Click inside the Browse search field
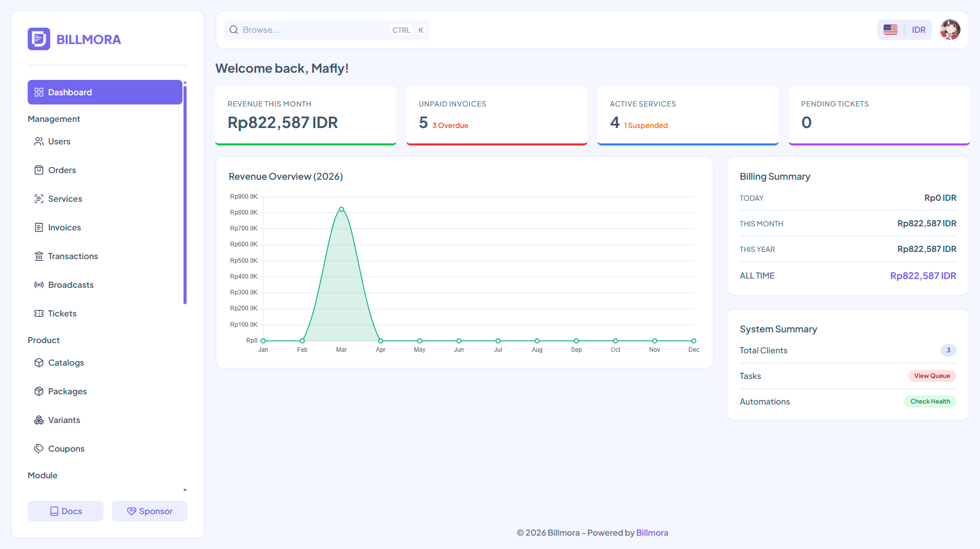The width and height of the screenshot is (980, 549). click(x=308, y=30)
